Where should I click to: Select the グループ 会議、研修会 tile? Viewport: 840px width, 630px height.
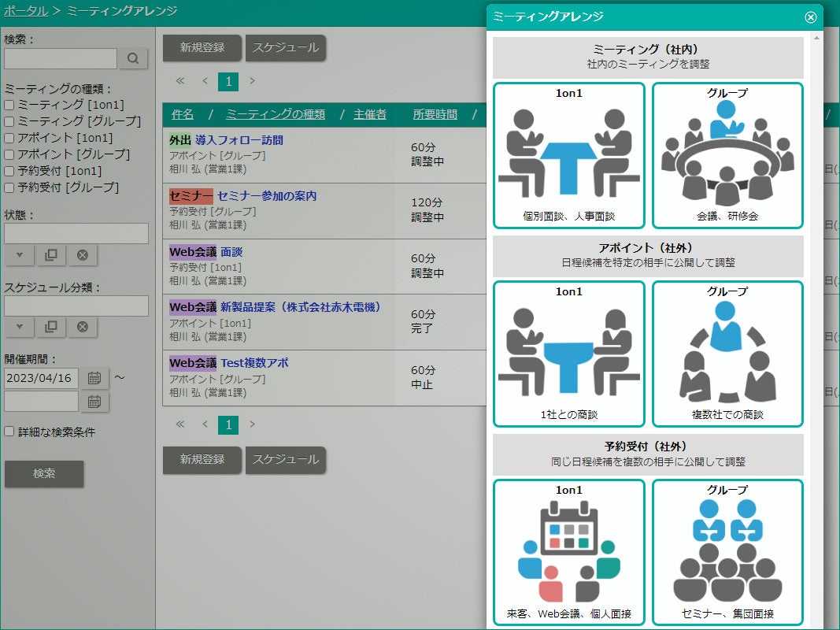[727, 155]
